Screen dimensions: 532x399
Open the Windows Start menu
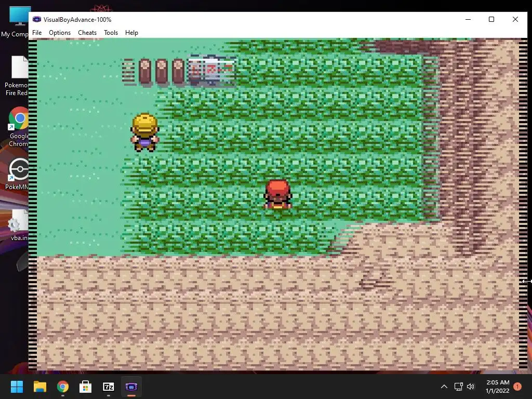pos(17,387)
